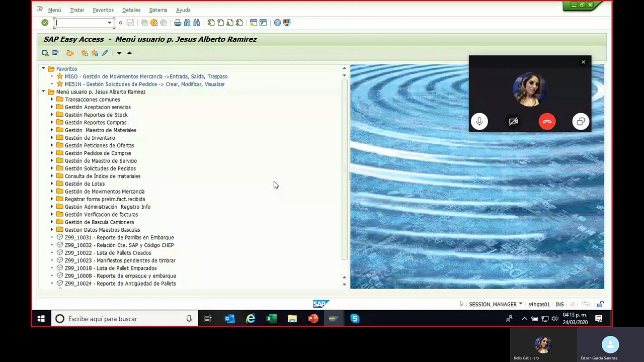644x362 pixels.
Task: Click Gestión Verificacion de facturas folder label
Action: pyautogui.click(x=101, y=214)
